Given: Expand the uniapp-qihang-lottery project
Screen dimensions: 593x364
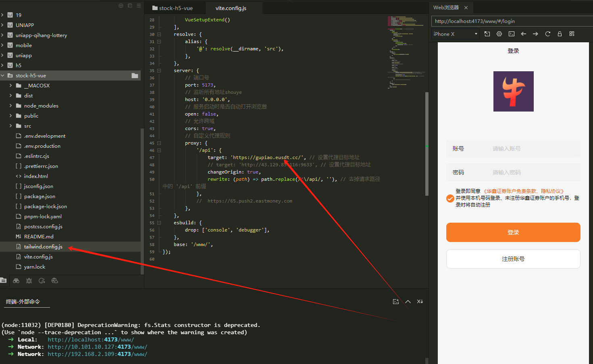Looking at the screenshot, I should click(2, 35).
